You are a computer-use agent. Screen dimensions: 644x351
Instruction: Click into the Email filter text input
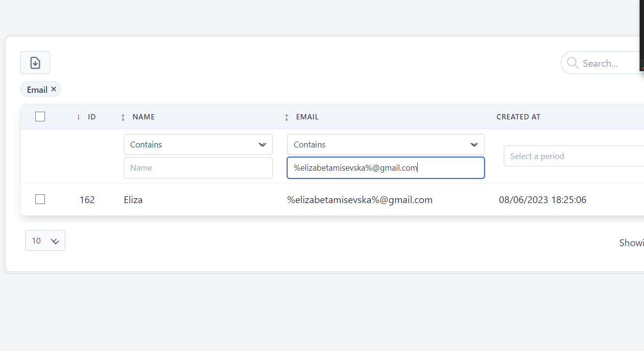click(385, 168)
